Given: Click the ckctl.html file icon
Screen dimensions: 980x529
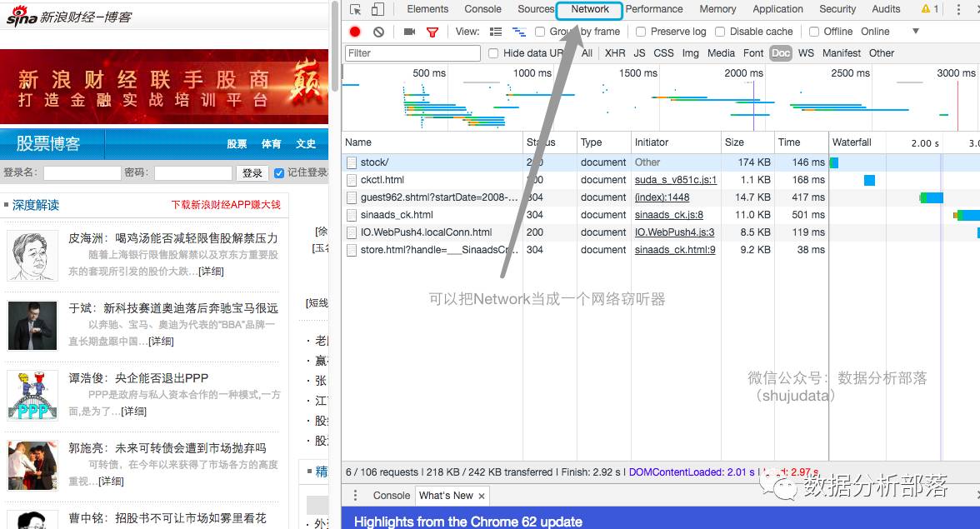Looking at the screenshot, I should click(352, 180).
